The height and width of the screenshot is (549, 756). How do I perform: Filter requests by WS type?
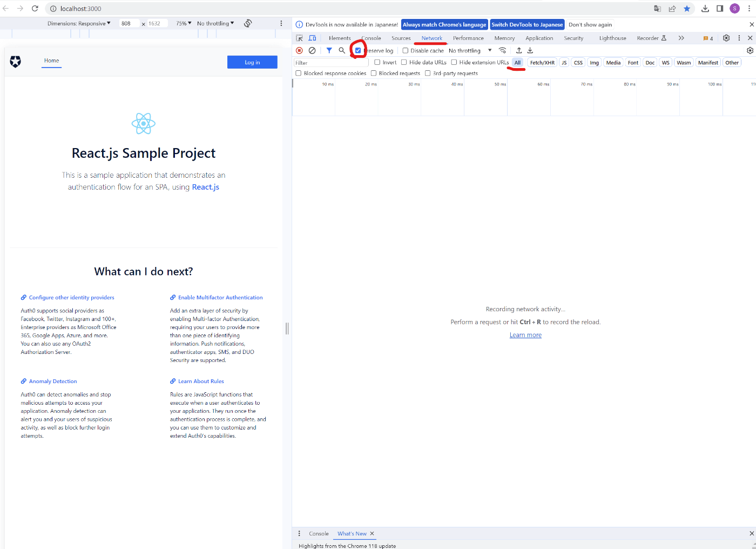point(665,63)
